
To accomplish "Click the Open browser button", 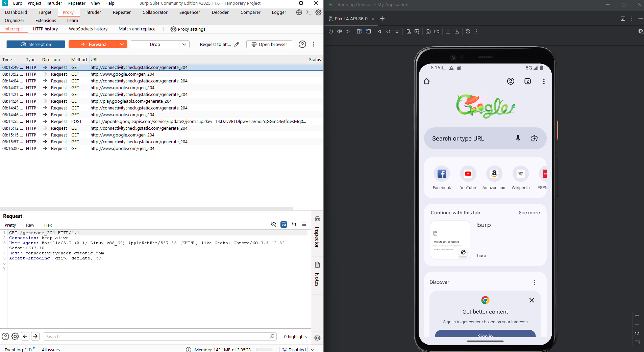I will (x=269, y=44).
